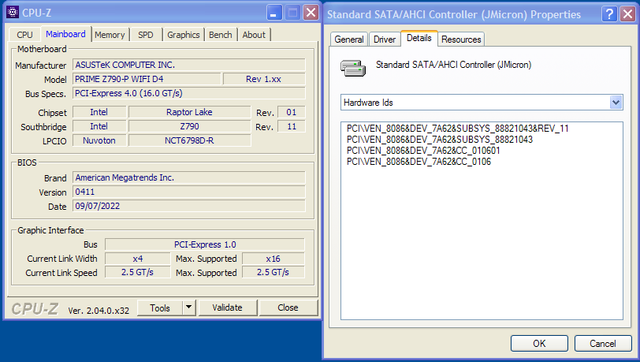This screenshot has height=362, width=640.
Task: Click the max supported width x16 value
Action: (273, 258)
